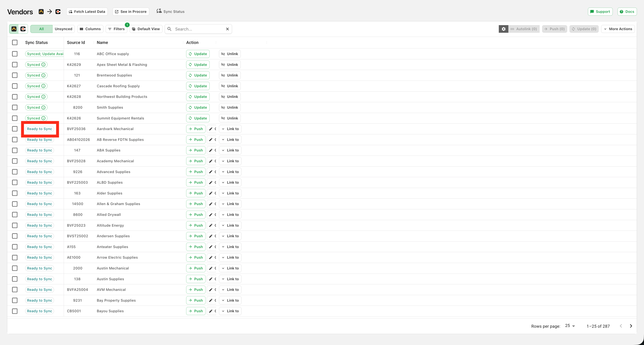Image resolution: width=644 pixels, height=345 pixels.
Task: Click the Procore logo icon beside Vendors title
Action: coord(41,12)
